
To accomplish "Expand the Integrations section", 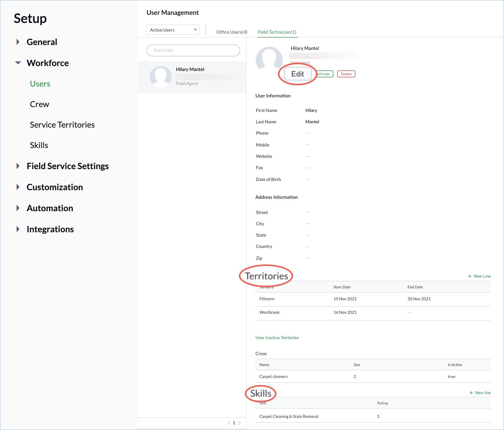I will (18, 229).
